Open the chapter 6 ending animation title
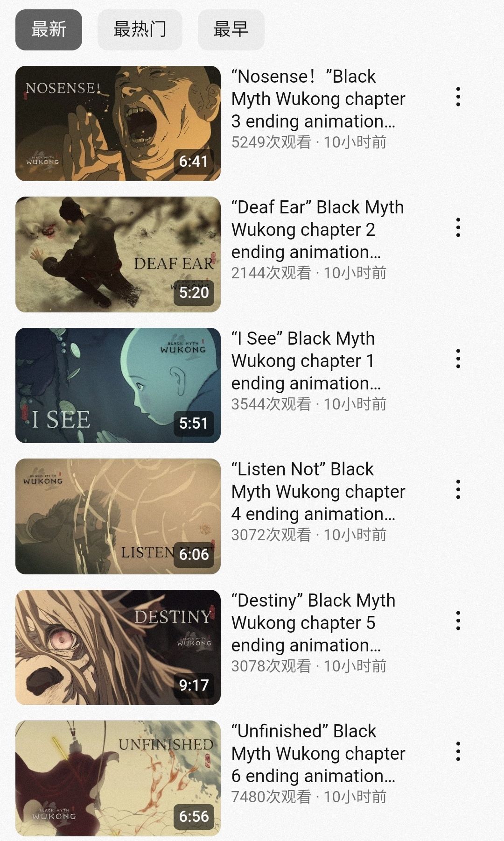Image resolution: width=504 pixels, height=841 pixels. (318, 753)
